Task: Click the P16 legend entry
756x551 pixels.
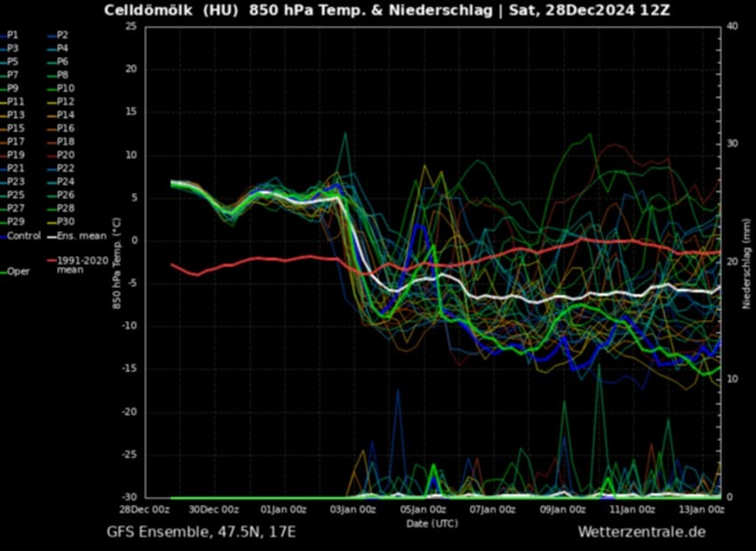Action: [65, 128]
